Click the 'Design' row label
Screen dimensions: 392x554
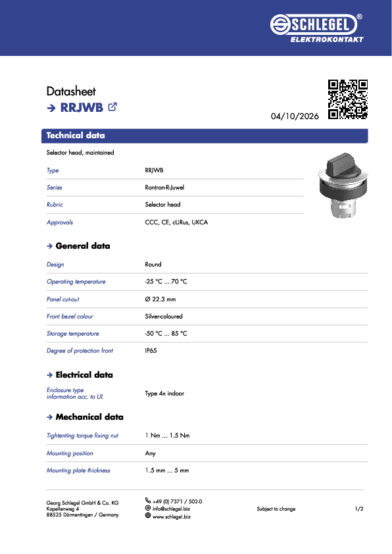click(x=55, y=264)
